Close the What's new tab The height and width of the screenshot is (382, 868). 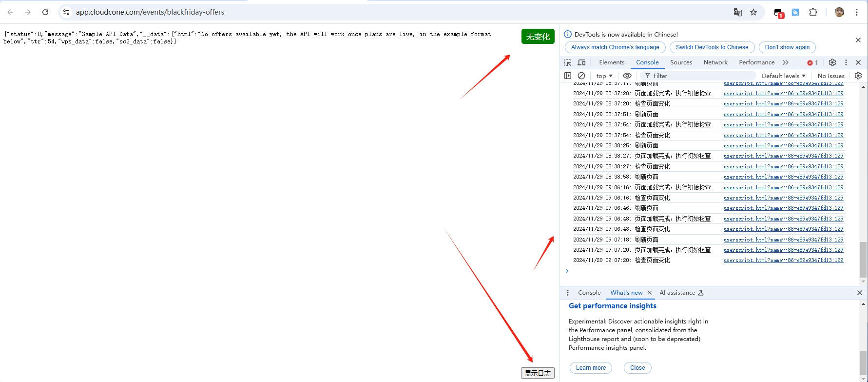pos(650,293)
